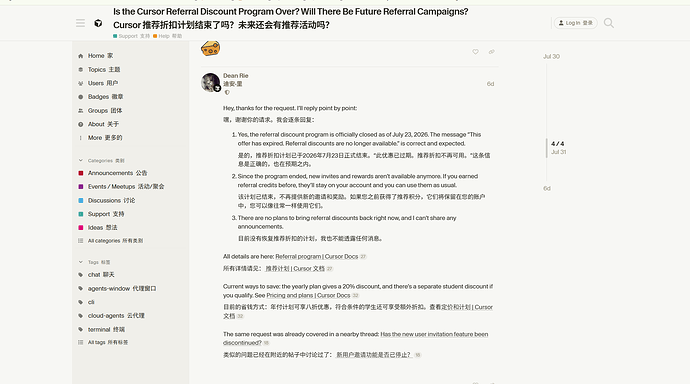690x384 pixels.
Task: Open Dean Rie's avatar profile
Action: 210,82
